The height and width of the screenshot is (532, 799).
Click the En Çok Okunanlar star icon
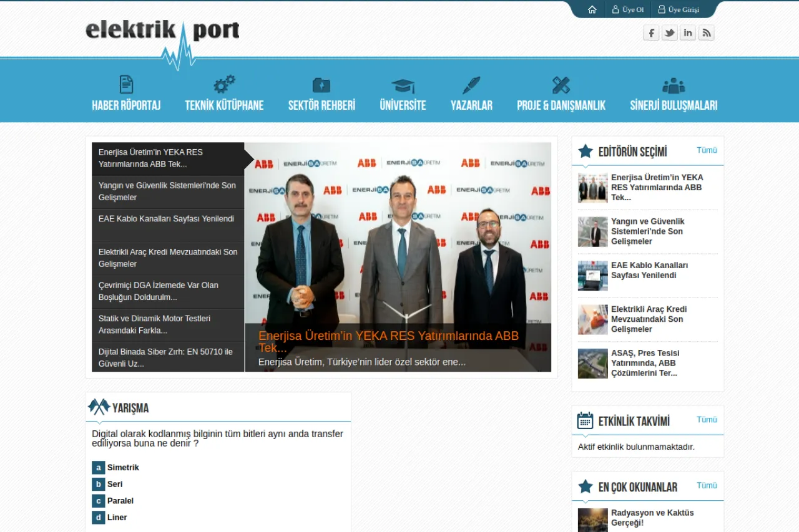(x=586, y=486)
